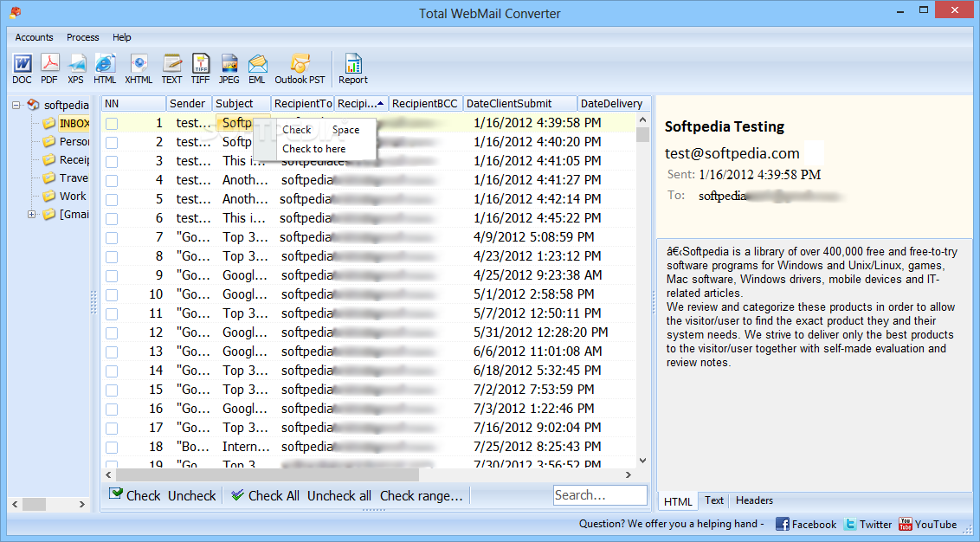Screen dimensions: 980x542
Task: Click the Uncheck button
Action: coord(192,496)
